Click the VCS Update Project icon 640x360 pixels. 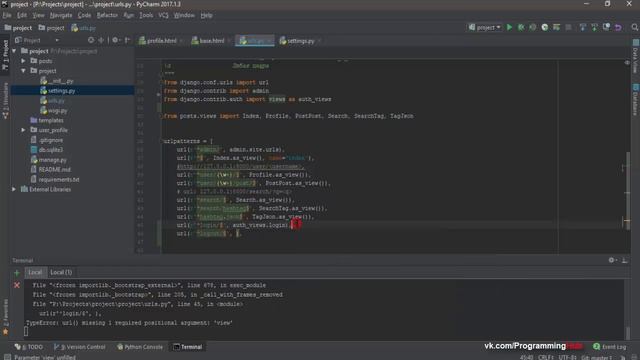(582, 27)
